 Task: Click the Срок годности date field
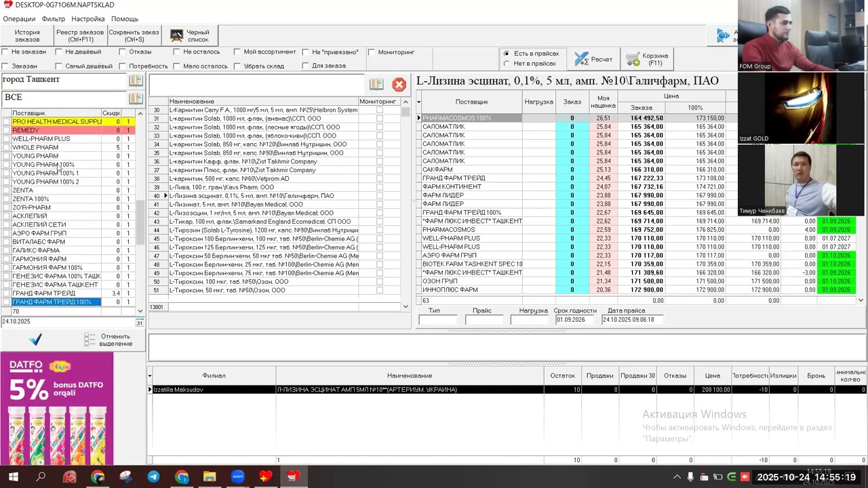(x=575, y=320)
